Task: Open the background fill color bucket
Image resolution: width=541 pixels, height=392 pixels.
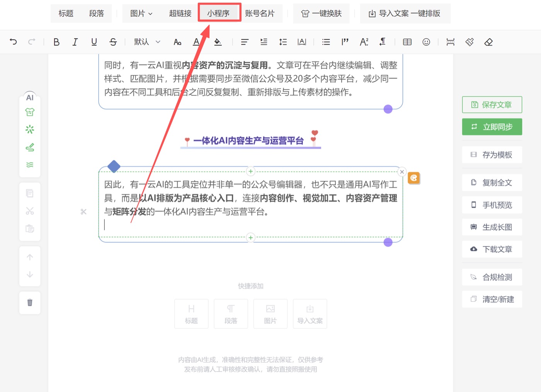Action: coord(218,42)
